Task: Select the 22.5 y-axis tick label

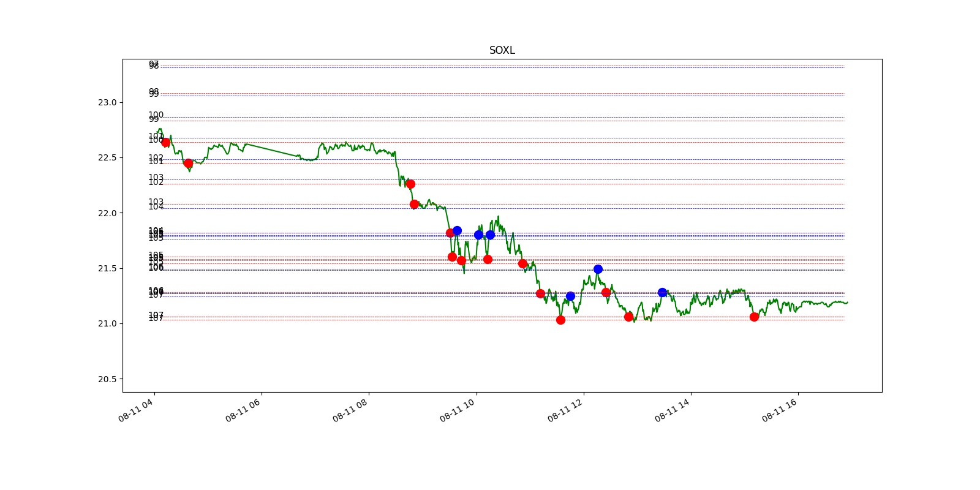Action: (107, 157)
